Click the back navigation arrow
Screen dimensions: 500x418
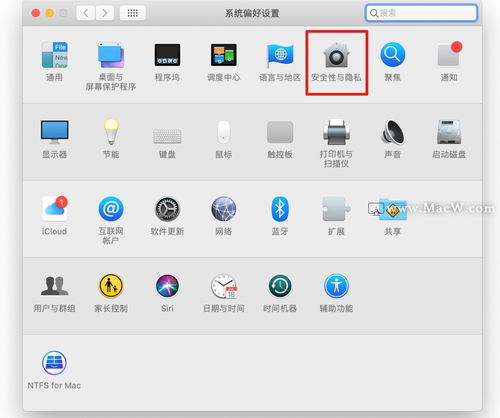86,13
